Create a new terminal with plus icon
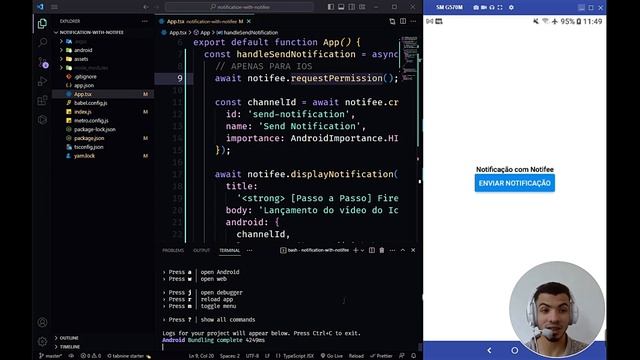The width and height of the screenshot is (640, 360). 356,250
